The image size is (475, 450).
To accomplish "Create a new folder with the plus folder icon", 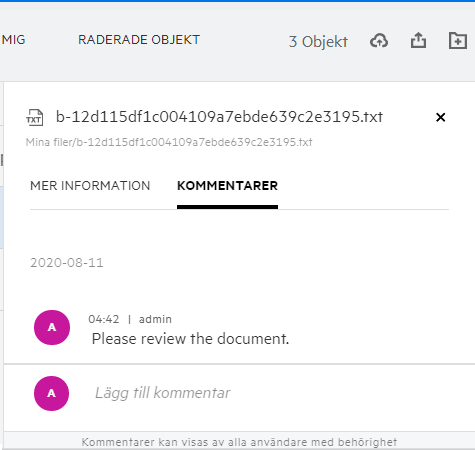I will [x=458, y=41].
